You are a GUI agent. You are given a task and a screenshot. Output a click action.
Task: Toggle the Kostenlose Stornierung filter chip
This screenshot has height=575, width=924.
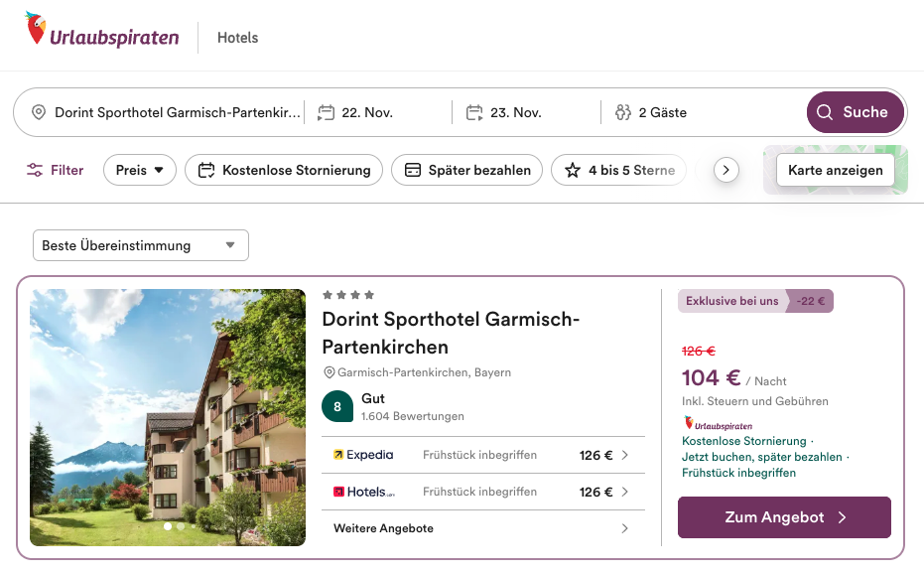[284, 170]
